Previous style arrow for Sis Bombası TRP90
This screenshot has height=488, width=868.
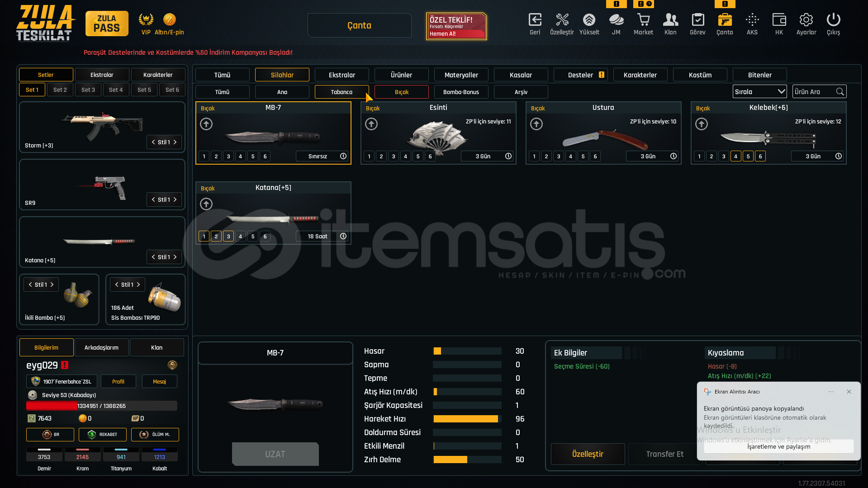117,284
